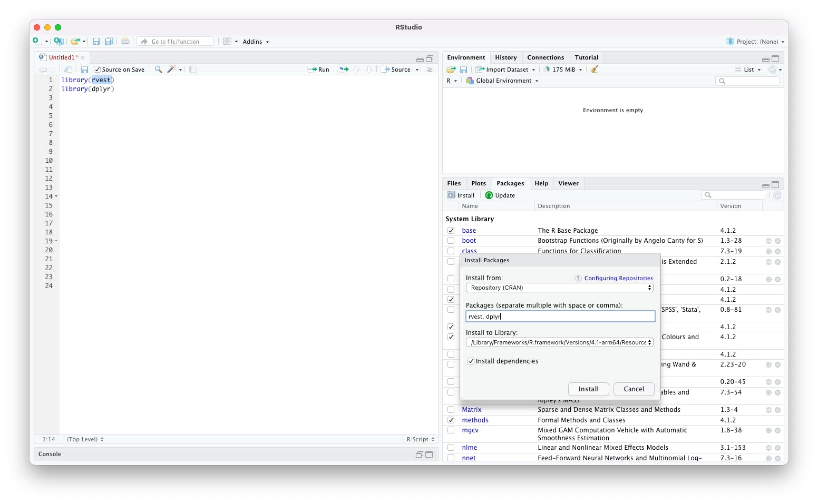Click the Install button in dialog
The height and width of the screenshot is (504, 818).
pyautogui.click(x=589, y=389)
